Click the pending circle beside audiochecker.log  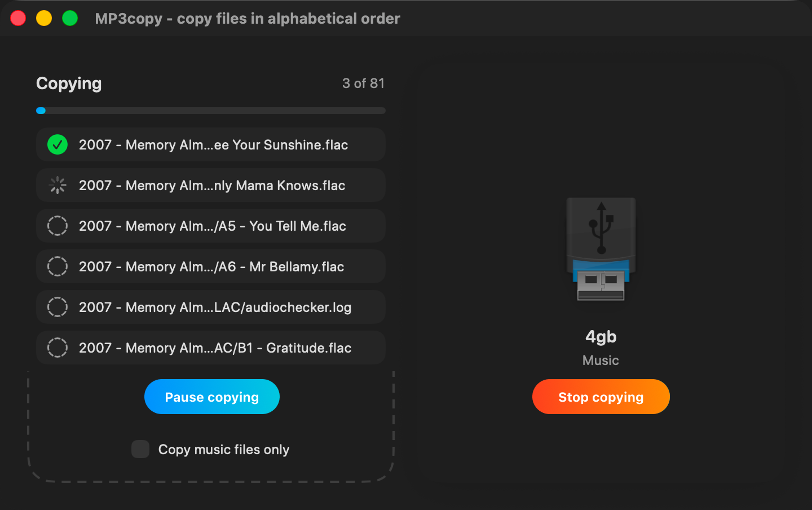pyautogui.click(x=58, y=307)
